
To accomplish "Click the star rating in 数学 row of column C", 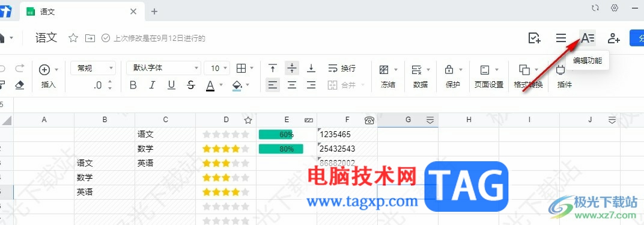I will pos(226,149).
